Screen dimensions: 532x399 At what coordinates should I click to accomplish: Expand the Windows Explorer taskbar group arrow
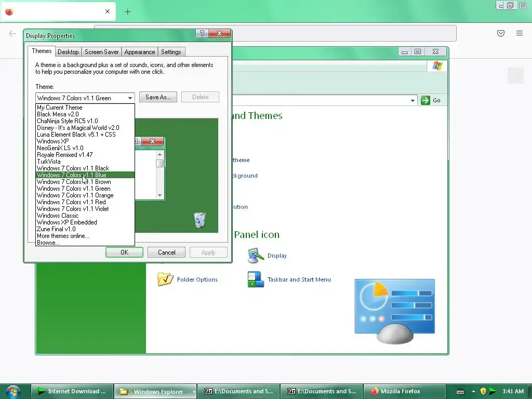tap(194, 392)
